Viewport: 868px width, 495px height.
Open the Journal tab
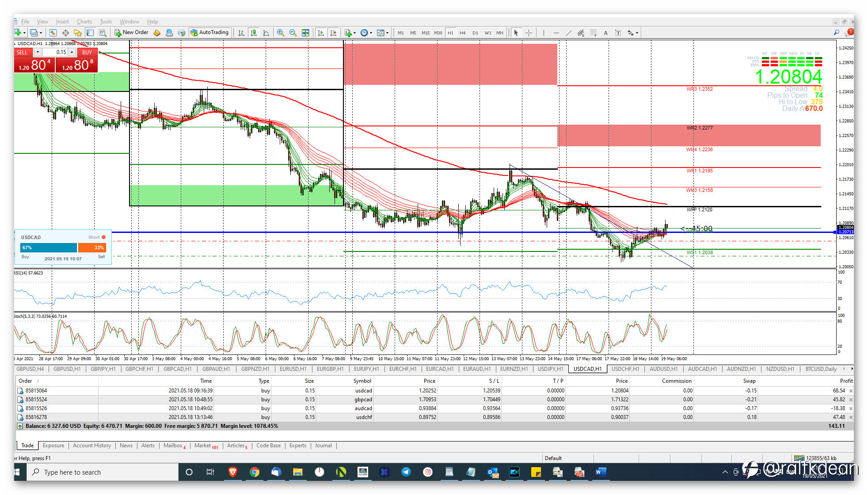[x=324, y=445]
